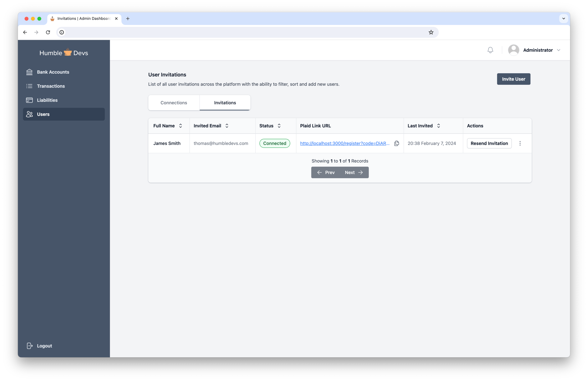This screenshot has height=381, width=588.
Task: Click the User Invitations heading
Action: [167, 75]
